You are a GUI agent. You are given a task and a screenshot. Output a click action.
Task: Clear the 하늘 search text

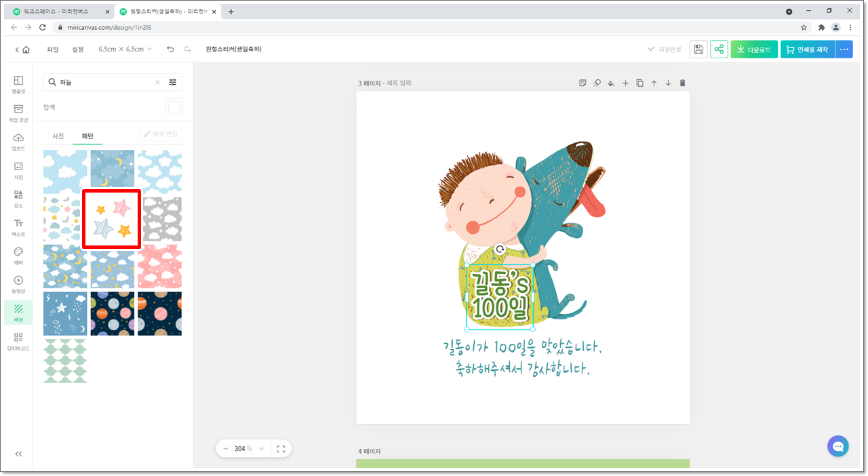point(157,82)
